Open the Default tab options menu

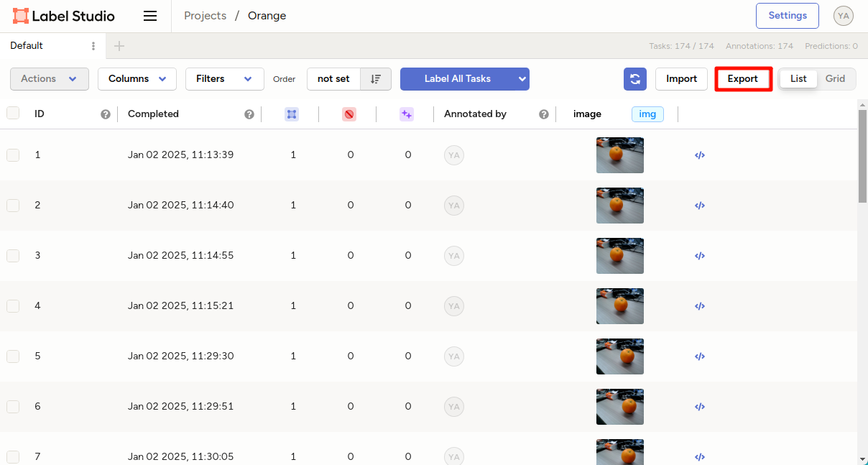(93, 46)
